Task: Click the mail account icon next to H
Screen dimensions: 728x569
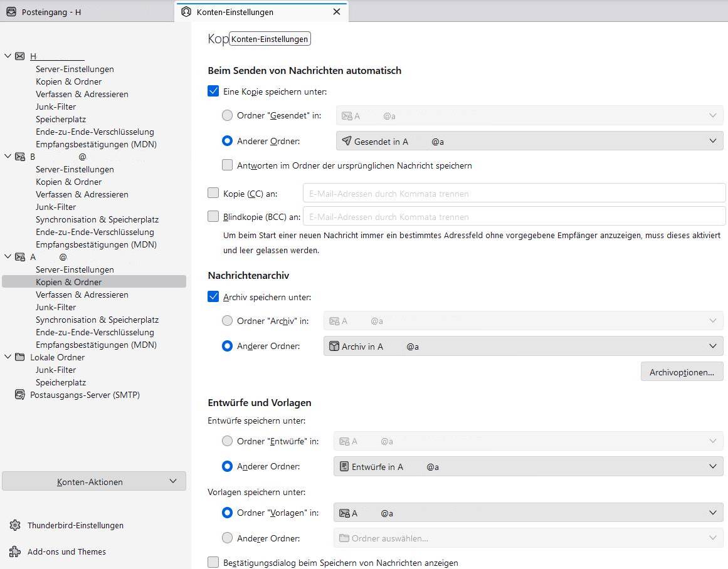Action: (20, 56)
